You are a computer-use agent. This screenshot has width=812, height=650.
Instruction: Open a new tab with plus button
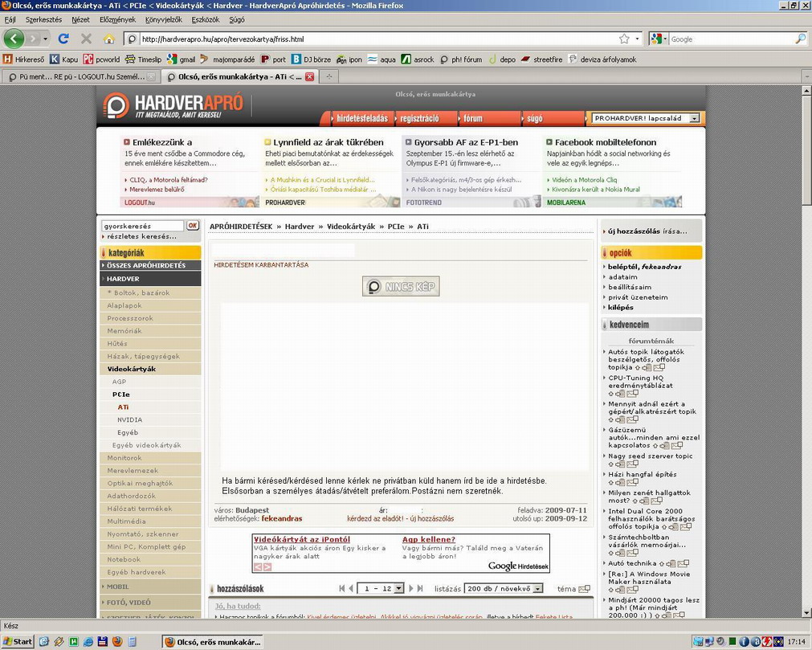328,76
